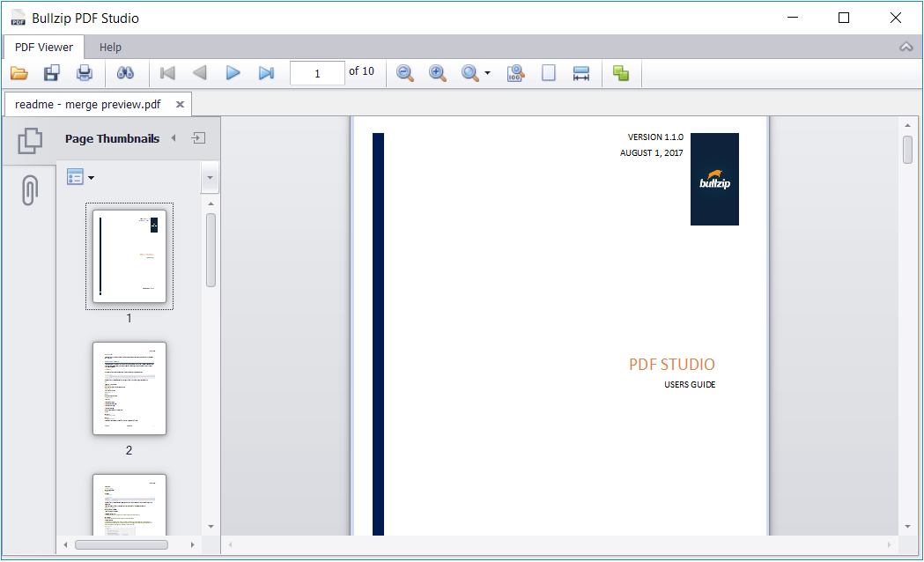The width and height of the screenshot is (924, 562).
Task: Click the VERSION 1.1.0 text
Action: (655, 137)
